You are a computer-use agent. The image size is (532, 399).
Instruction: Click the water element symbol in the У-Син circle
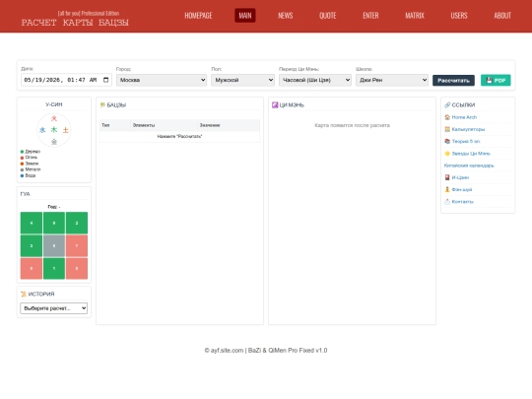coord(42,130)
